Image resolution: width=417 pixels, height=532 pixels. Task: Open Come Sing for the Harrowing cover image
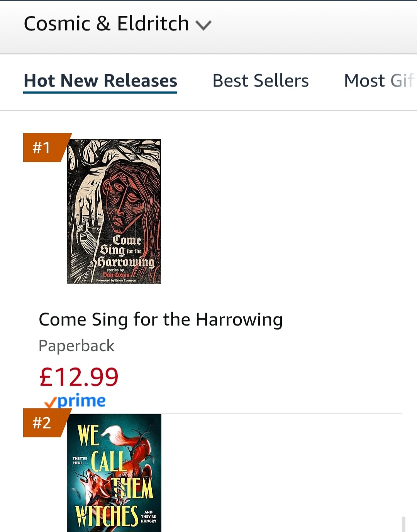[114, 211]
